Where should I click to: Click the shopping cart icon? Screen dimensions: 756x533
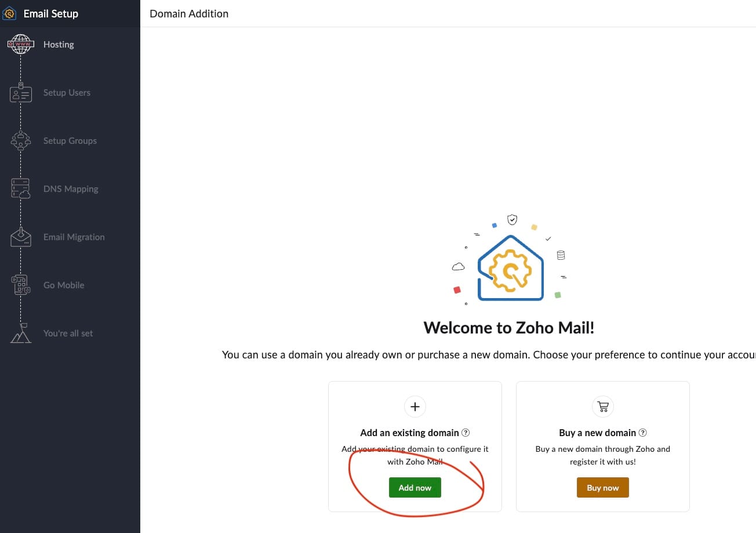click(603, 407)
